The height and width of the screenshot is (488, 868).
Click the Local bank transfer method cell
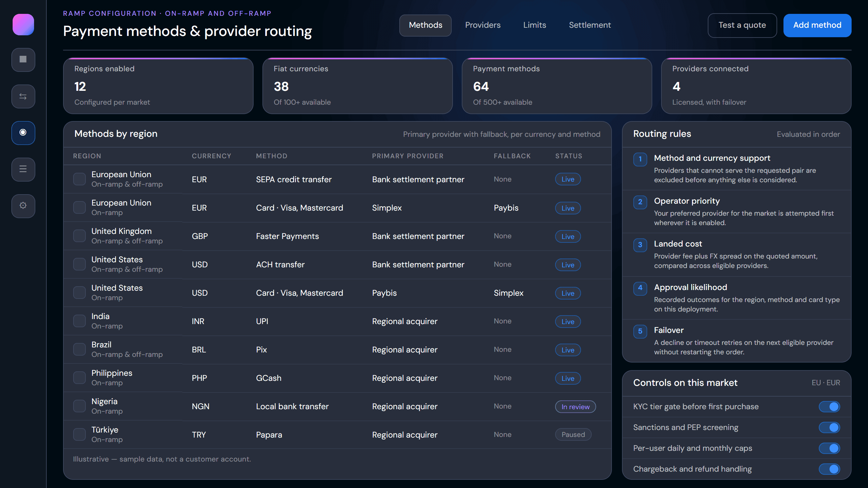pos(292,406)
